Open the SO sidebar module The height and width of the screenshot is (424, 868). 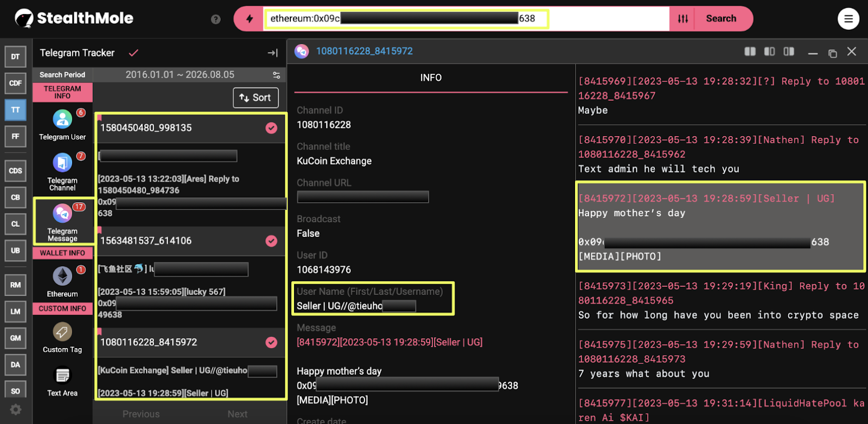(15, 390)
